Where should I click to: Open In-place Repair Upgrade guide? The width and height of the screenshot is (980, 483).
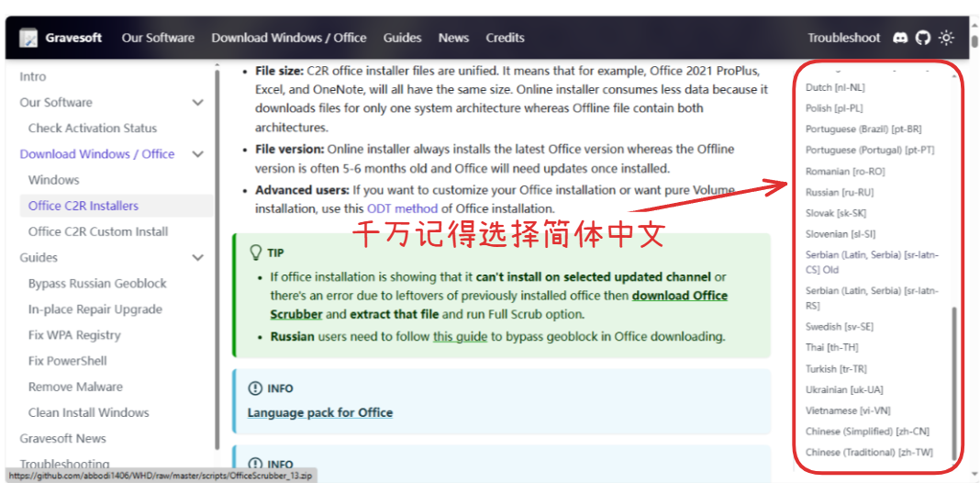click(95, 309)
